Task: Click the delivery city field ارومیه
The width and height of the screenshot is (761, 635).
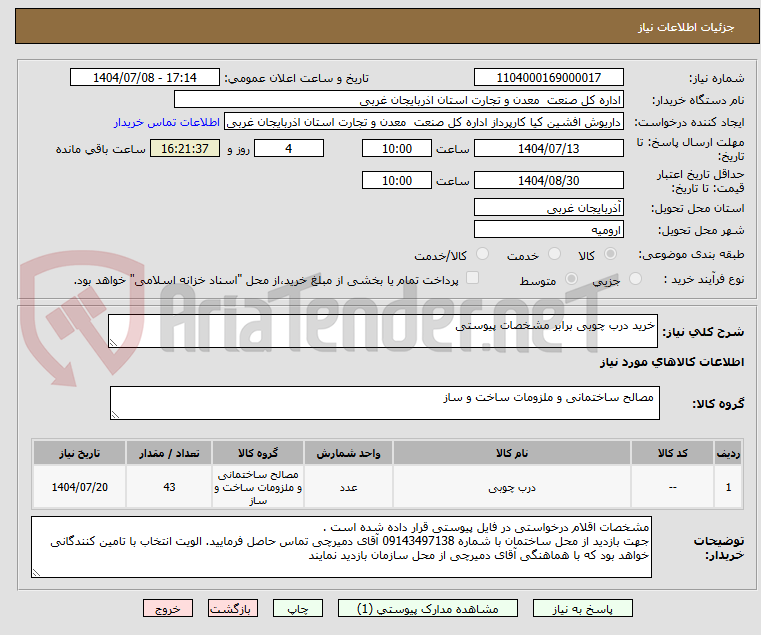Action: coord(548,230)
